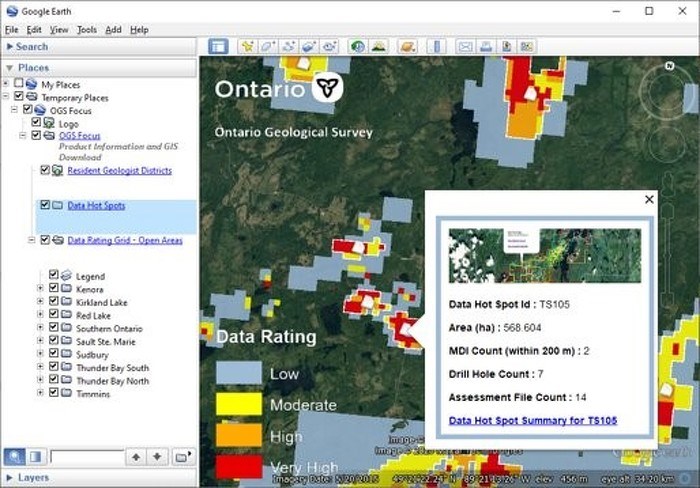Uncheck the Sudbury checkbox
700x488 pixels.
coord(54,353)
